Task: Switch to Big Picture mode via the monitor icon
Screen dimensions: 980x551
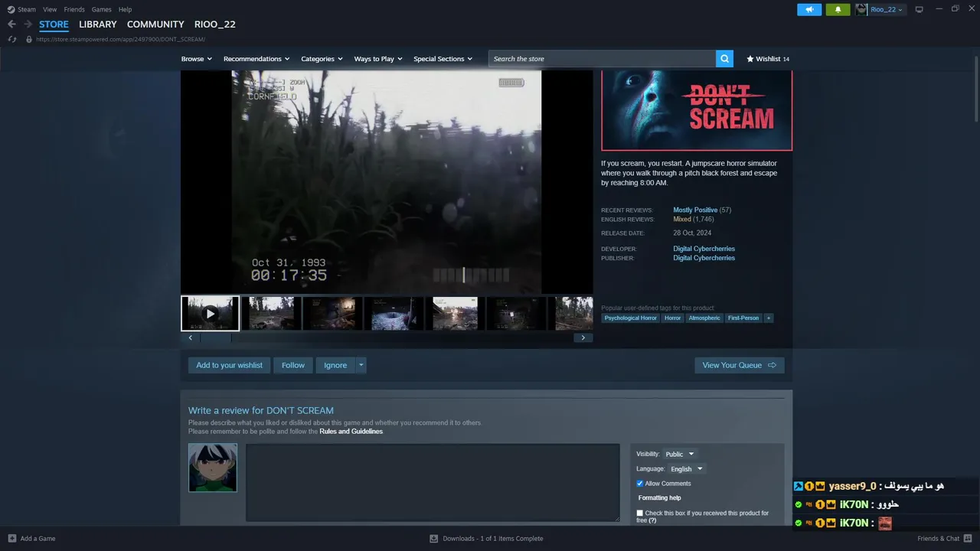Action: [x=920, y=9]
